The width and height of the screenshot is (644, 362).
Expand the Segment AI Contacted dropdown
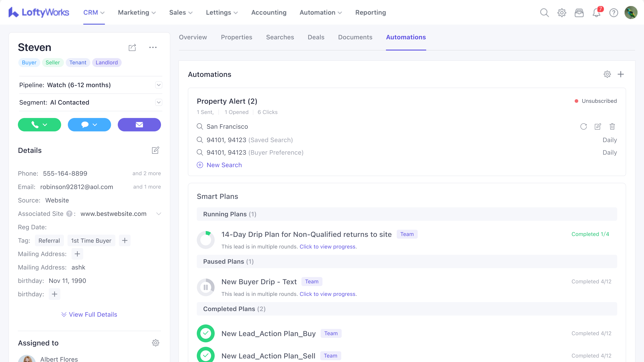159,102
